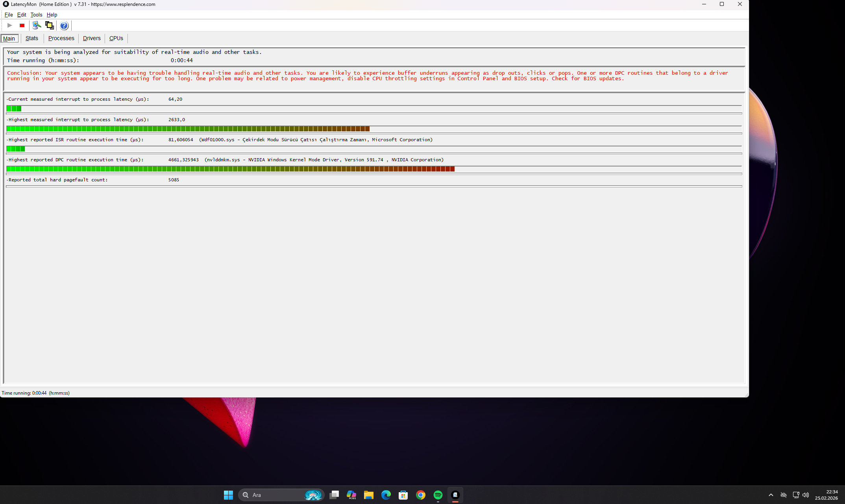This screenshot has height=504, width=845.
Task: Click the overlapping yellow squares window icon
Action: (50, 26)
